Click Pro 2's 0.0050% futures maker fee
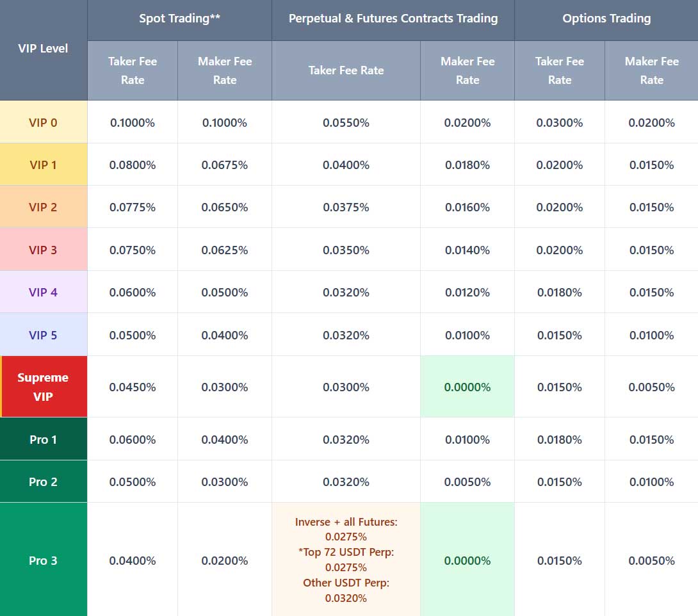698x616 pixels. tap(467, 481)
